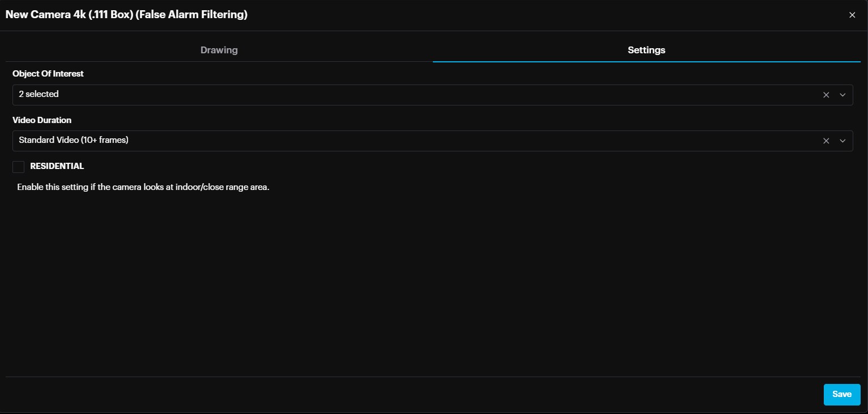Expand the Video Duration dropdown arrow
The width and height of the screenshot is (868, 414).
pos(843,141)
